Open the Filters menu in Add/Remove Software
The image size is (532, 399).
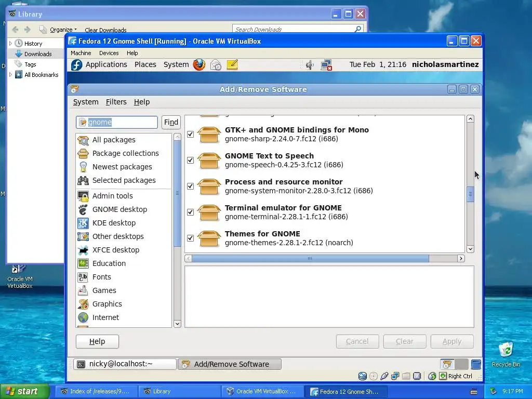pyautogui.click(x=116, y=102)
